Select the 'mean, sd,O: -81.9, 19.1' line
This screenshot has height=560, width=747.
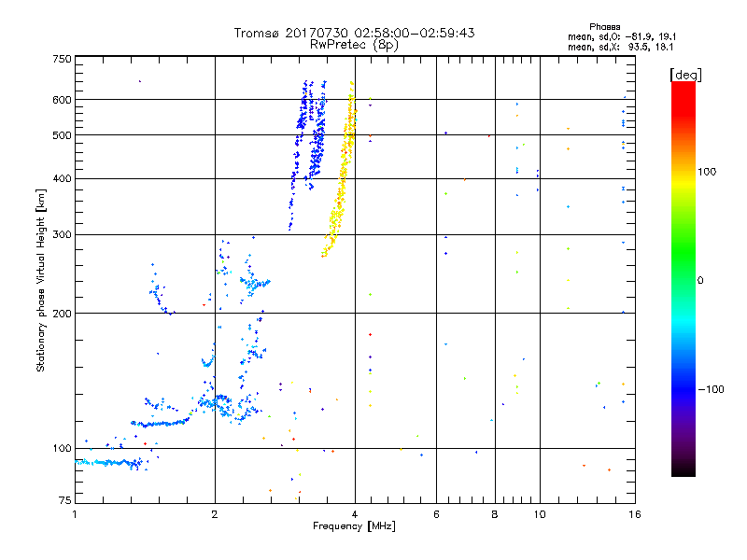pos(622,36)
